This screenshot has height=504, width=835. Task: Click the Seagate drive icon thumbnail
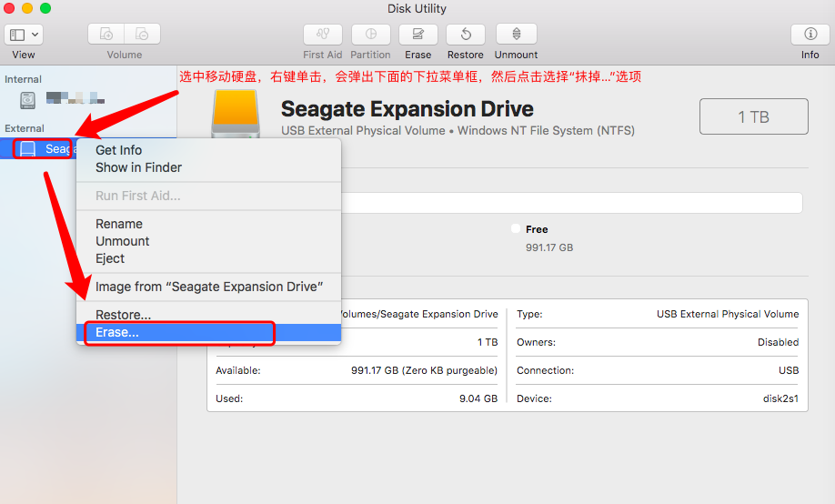point(236,114)
